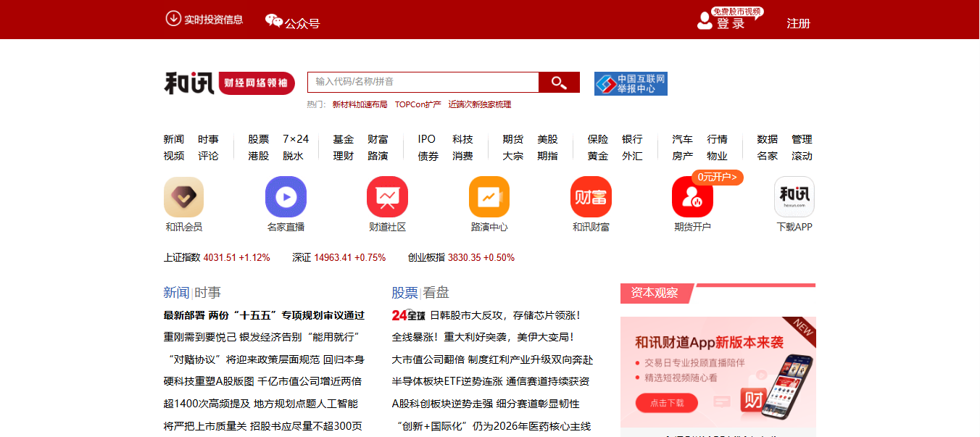Open headline 日韩股市大反攻，存储芯片领涨
This screenshot has height=437, width=980.
tap(506, 315)
